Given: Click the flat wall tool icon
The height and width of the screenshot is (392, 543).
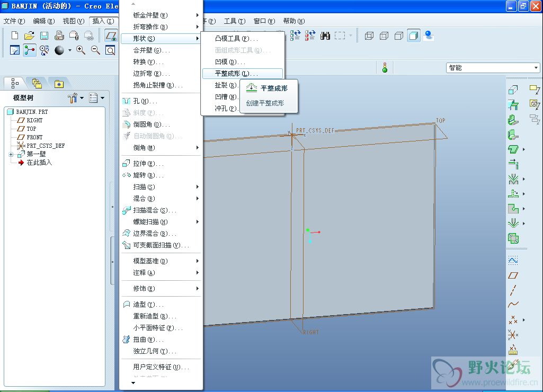Looking at the screenshot, I should coord(513,120).
